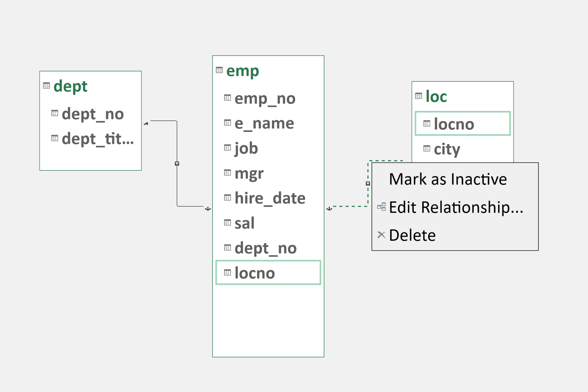Click the table icon beside the dept header
This screenshot has height=392, width=588.
click(x=46, y=85)
